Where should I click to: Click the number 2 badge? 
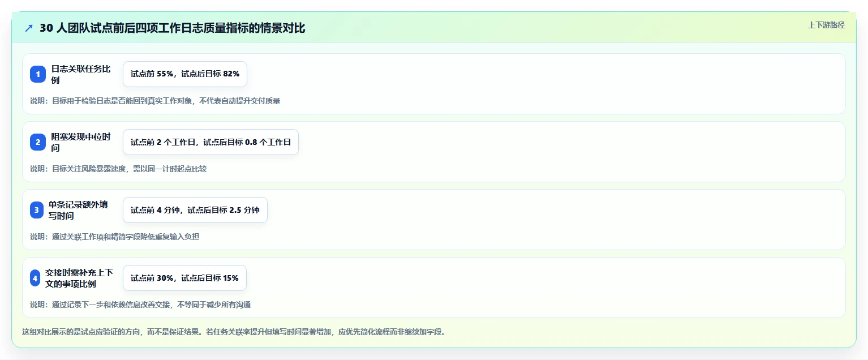38,142
